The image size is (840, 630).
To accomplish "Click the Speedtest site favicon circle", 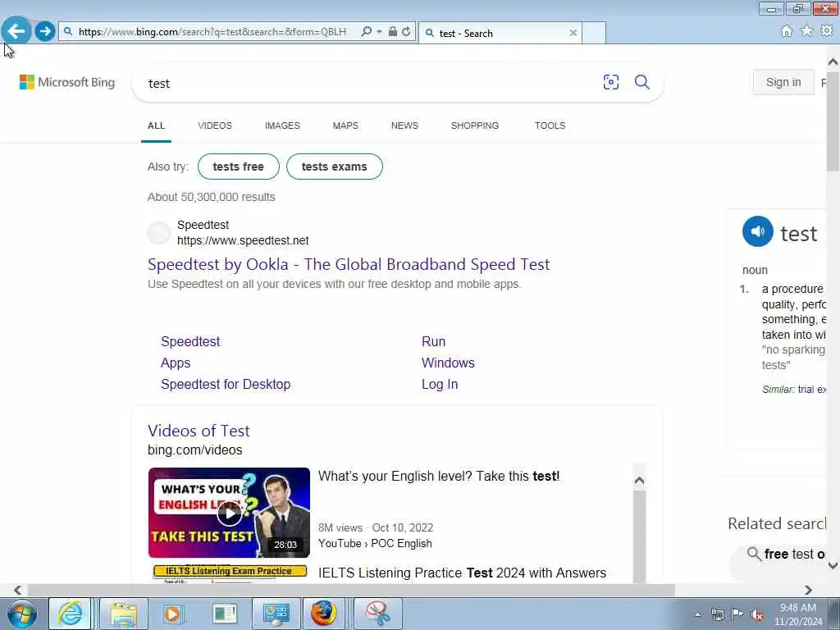I will 158,233.
